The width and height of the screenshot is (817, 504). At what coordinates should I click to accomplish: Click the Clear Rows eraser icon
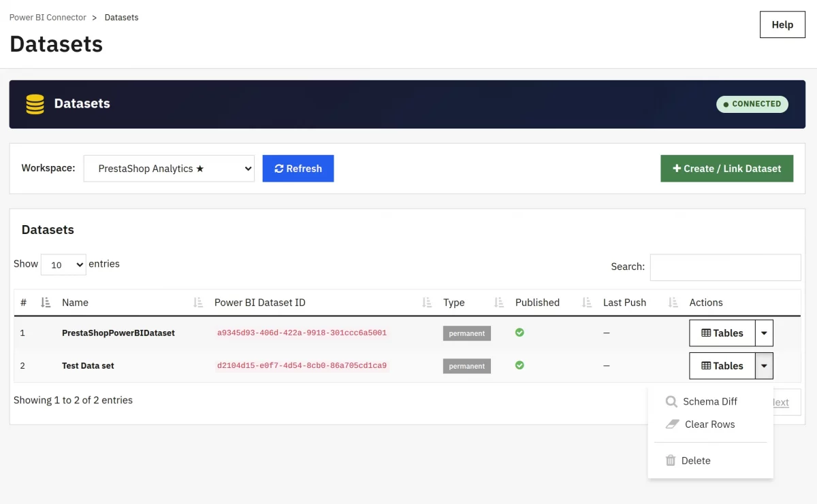[x=672, y=424]
